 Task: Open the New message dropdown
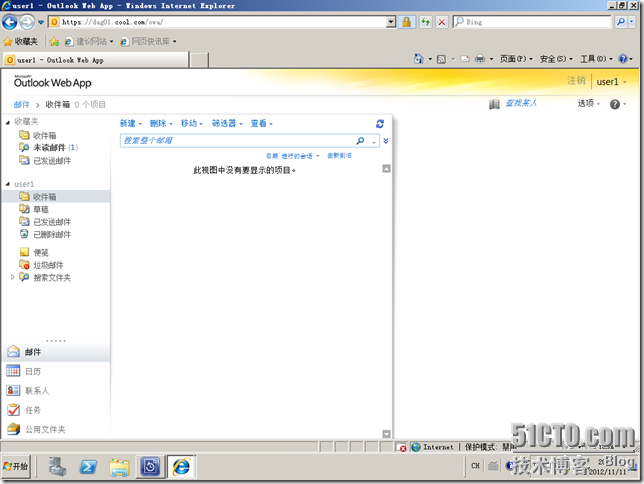[x=131, y=123]
